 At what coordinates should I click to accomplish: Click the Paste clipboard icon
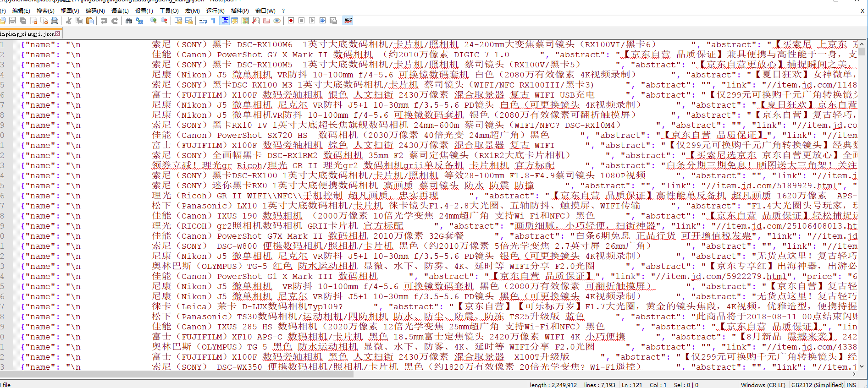click(x=90, y=21)
